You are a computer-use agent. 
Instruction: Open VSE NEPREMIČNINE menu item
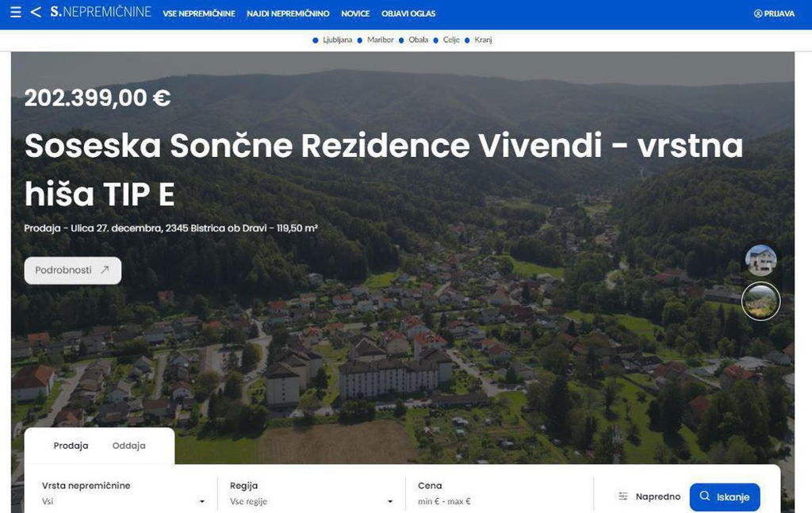pyautogui.click(x=199, y=13)
